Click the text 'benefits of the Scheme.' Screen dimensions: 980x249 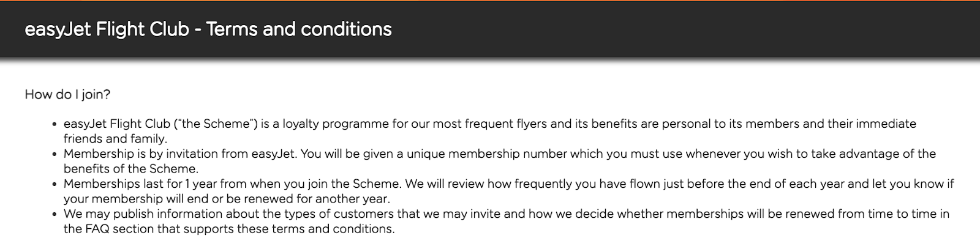pyautogui.click(x=130, y=169)
